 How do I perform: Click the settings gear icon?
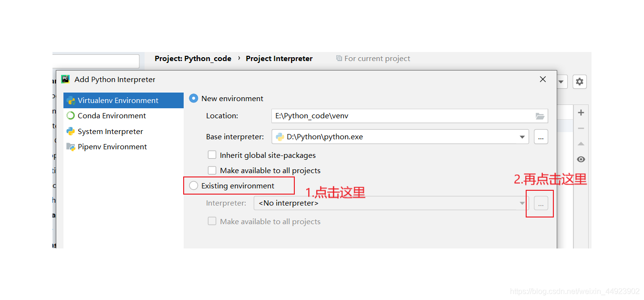point(580,82)
